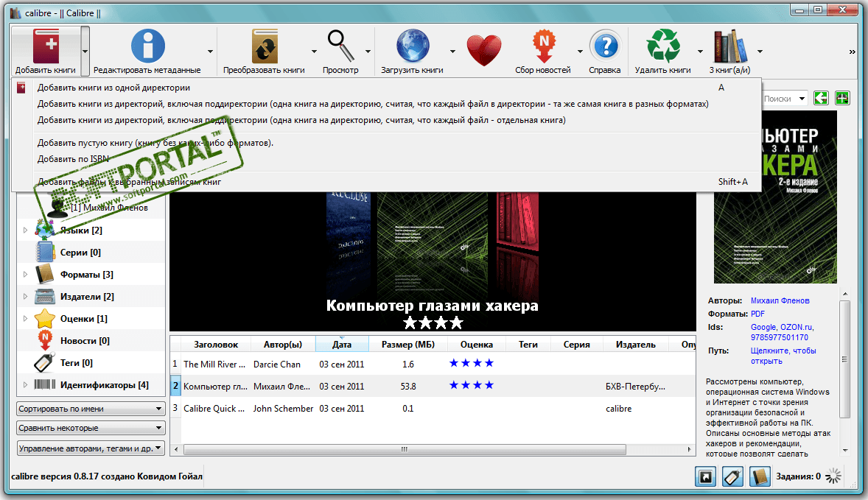Open Сбор новостей icon

[544, 46]
